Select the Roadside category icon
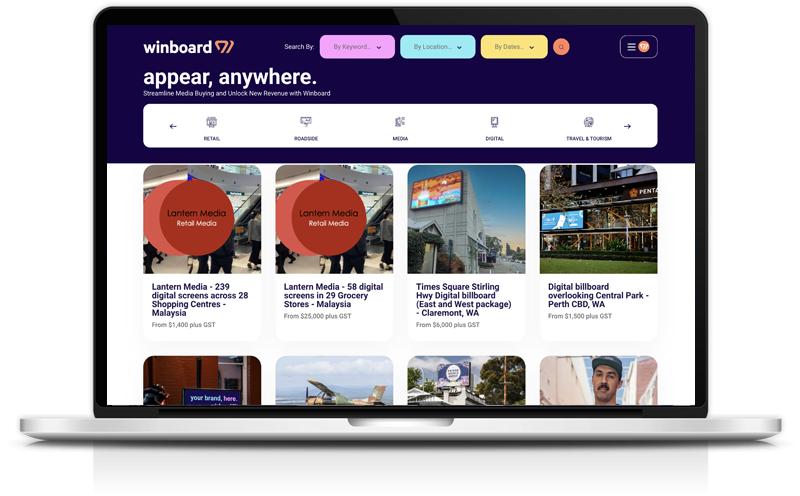This screenshot has height=496, width=800. tap(306, 122)
